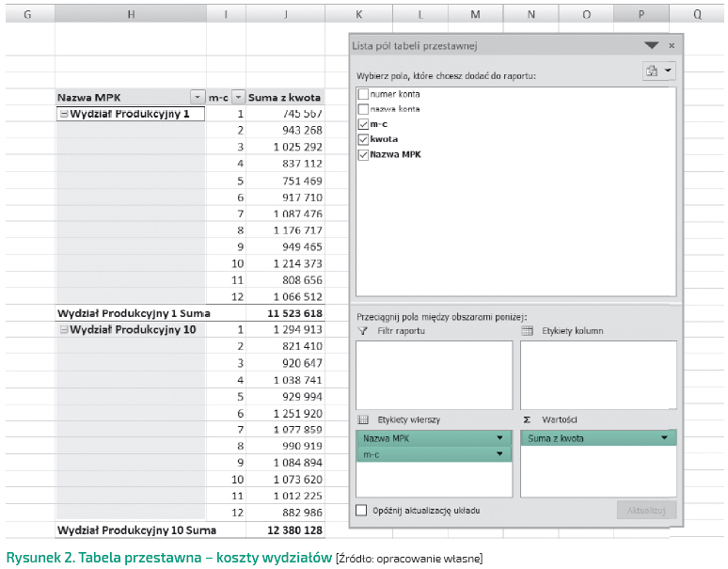Select the value cell 1 176 717
728x569 pixels.
[x=285, y=230]
